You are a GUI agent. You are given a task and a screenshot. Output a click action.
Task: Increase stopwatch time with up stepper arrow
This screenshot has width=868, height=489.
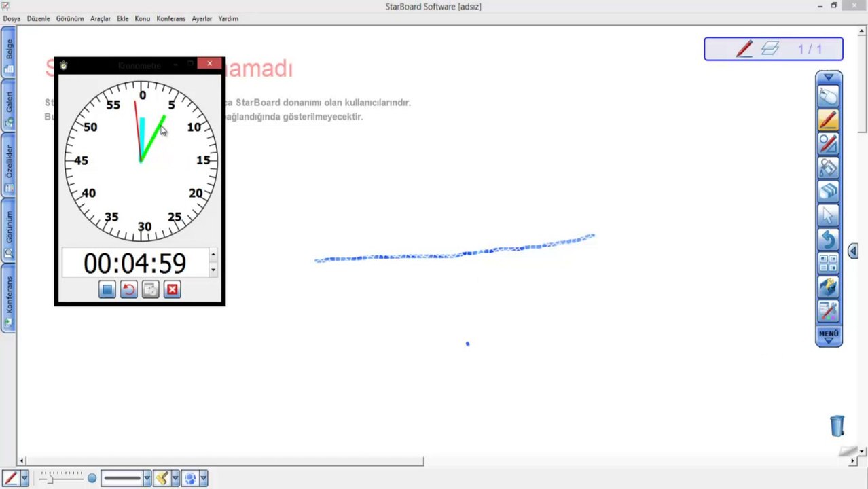coord(213,255)
